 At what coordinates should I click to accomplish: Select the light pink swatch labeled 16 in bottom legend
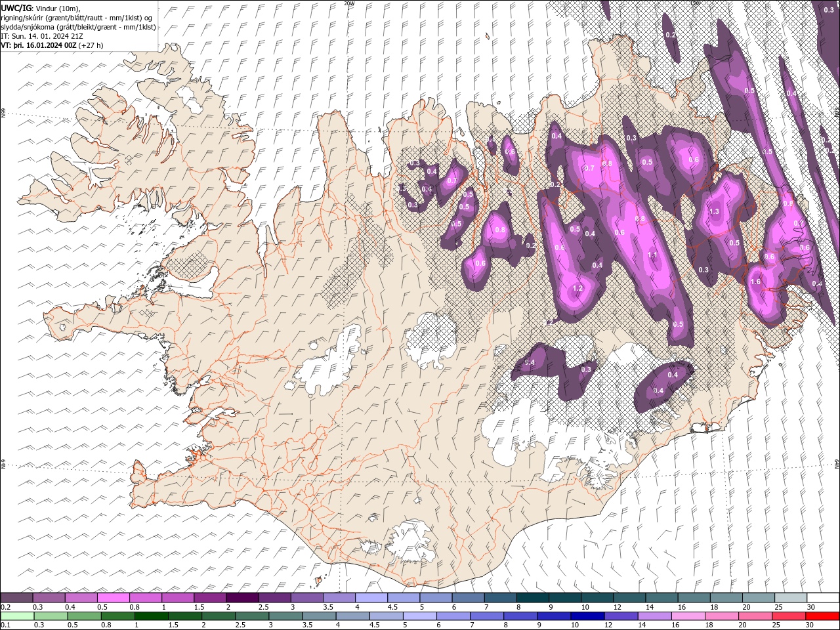coord(688,616)
